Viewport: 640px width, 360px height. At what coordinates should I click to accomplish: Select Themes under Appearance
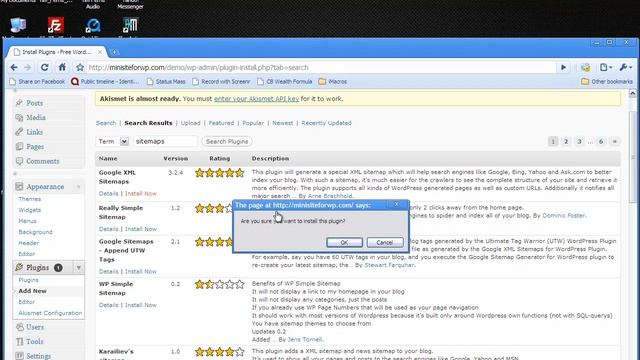[x=29, y=199]
